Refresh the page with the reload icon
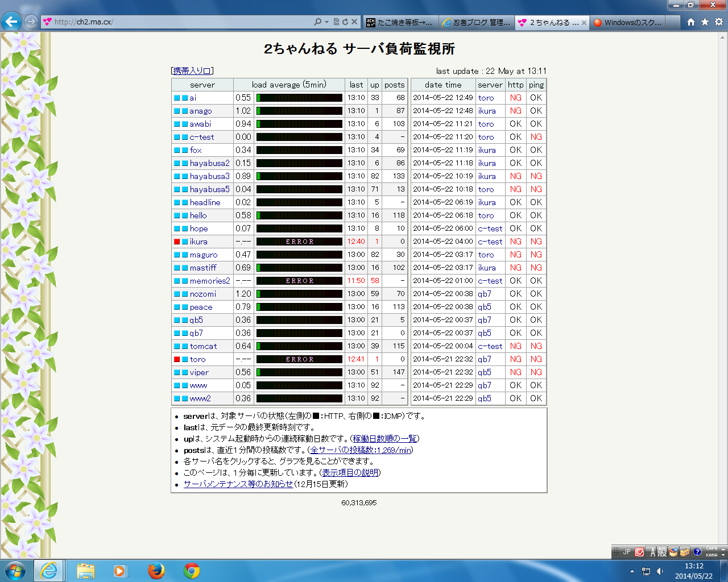728x582 pixels. click(x=345, y=22)
